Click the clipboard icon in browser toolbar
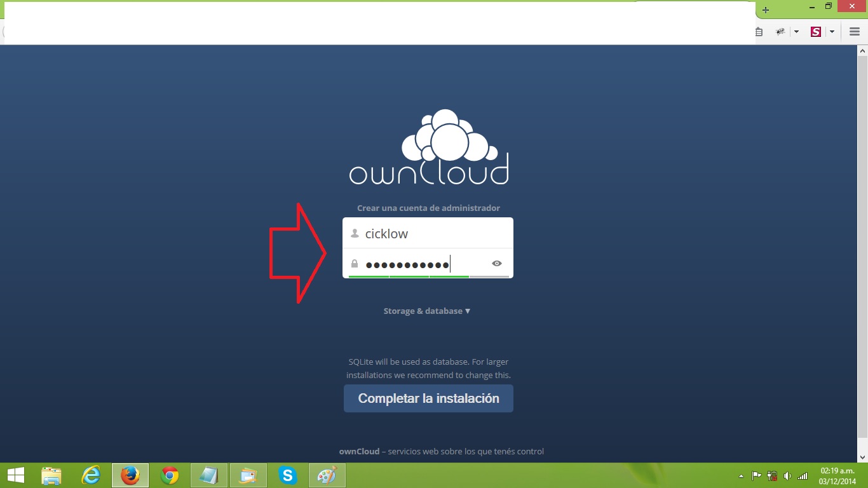The width and height of the screenshot is (868, 488). (x=759, y=32)
